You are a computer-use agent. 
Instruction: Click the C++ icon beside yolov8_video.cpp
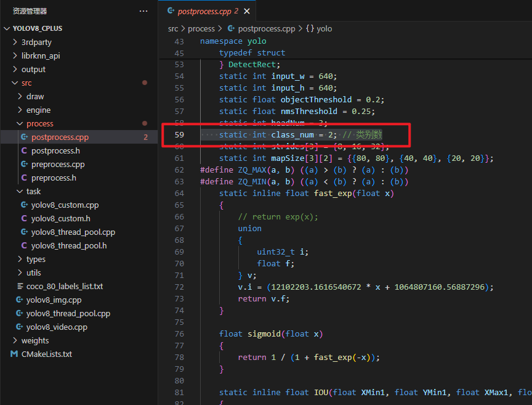click(20, 327)
